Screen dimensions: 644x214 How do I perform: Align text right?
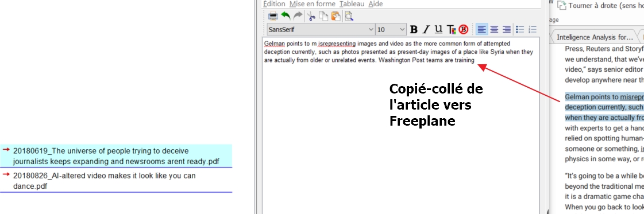(x=507, y=29)
